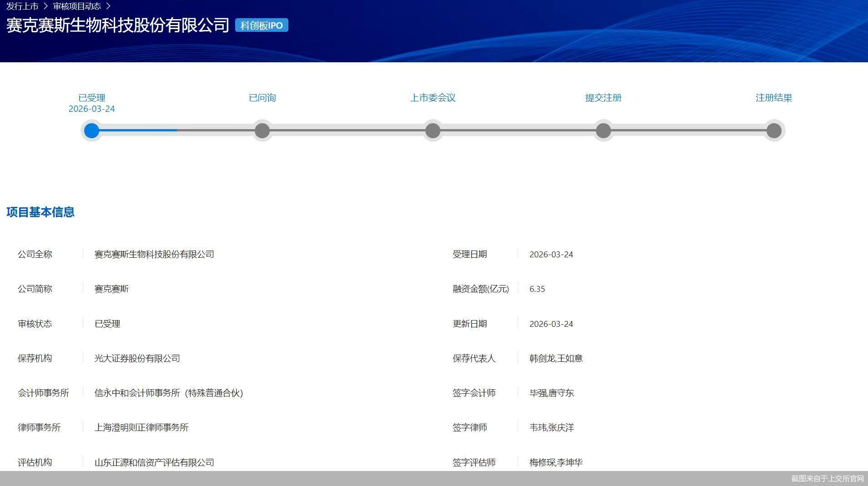Click the breadcrumb chevron after 审核项目动态
Viewport: 868px width, 486px height.
click(x=108, y=6)
